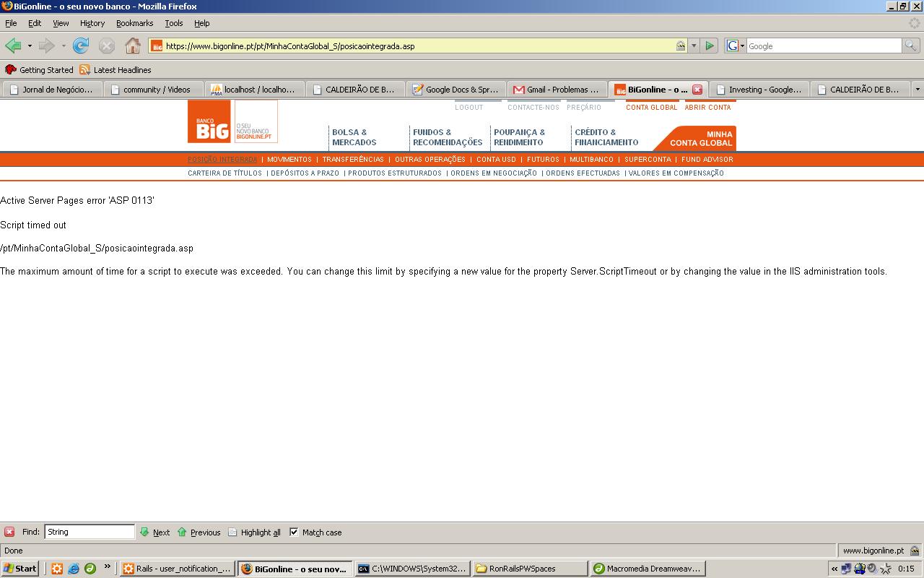Switch to Gmail - Problemas tab
Viewport: 924px width, 578px height.
click(558, 90)
